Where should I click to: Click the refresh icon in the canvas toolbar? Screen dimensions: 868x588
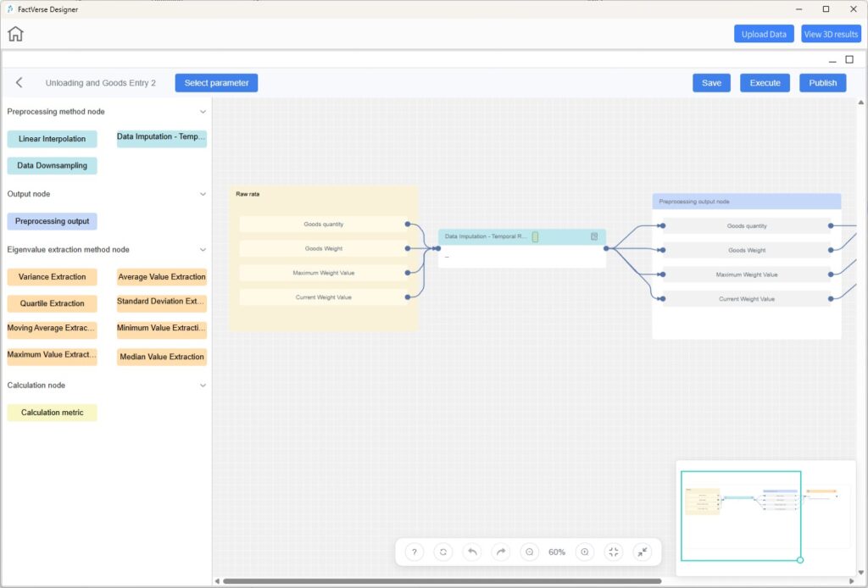point(443,552)
